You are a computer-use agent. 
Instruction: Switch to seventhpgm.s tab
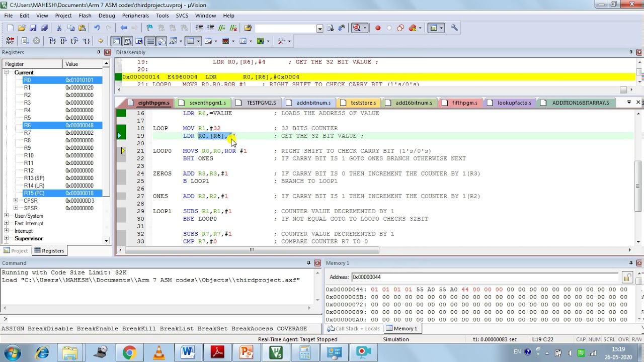pos(207,103)
